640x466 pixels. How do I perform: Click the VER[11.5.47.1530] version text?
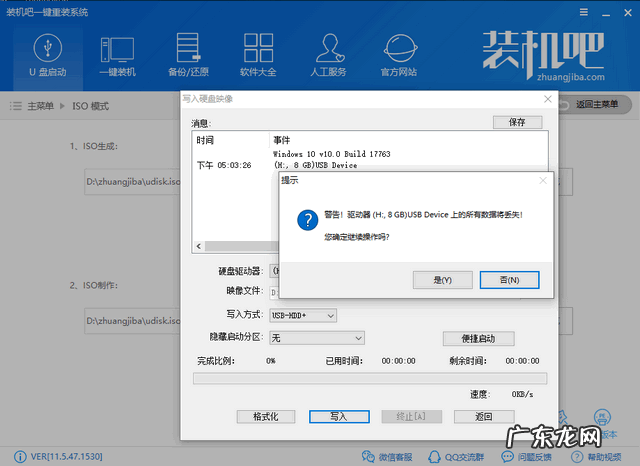[67, 456]
